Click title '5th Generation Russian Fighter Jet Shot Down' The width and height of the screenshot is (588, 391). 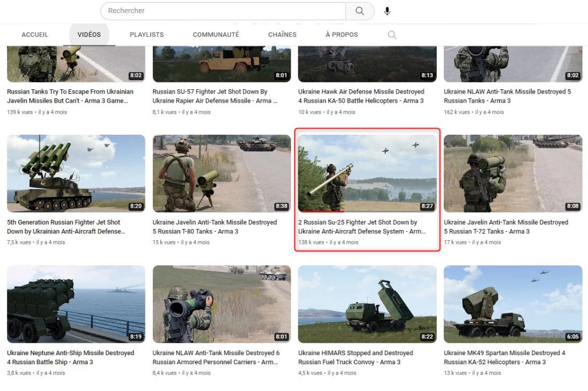pyautogui.click(x=66, y=227)
